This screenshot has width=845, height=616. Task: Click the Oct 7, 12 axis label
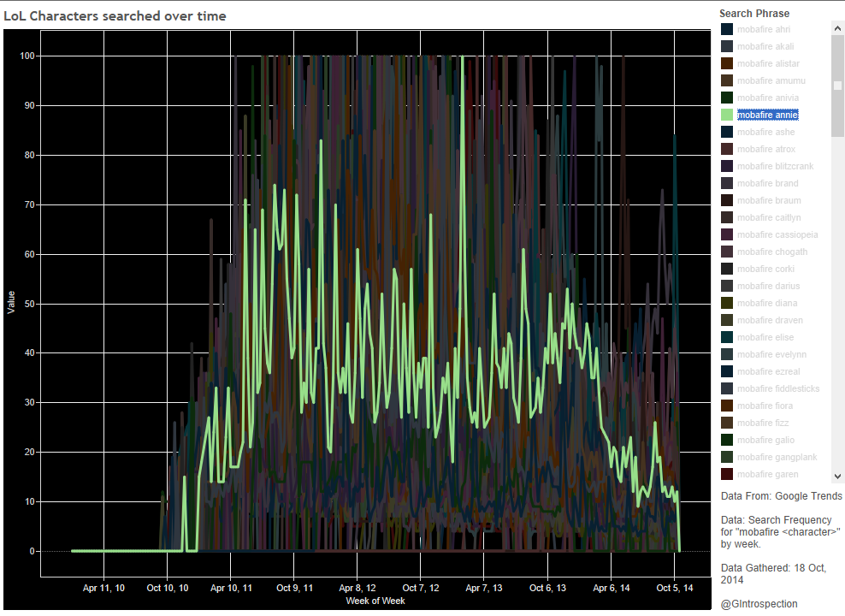421,589
